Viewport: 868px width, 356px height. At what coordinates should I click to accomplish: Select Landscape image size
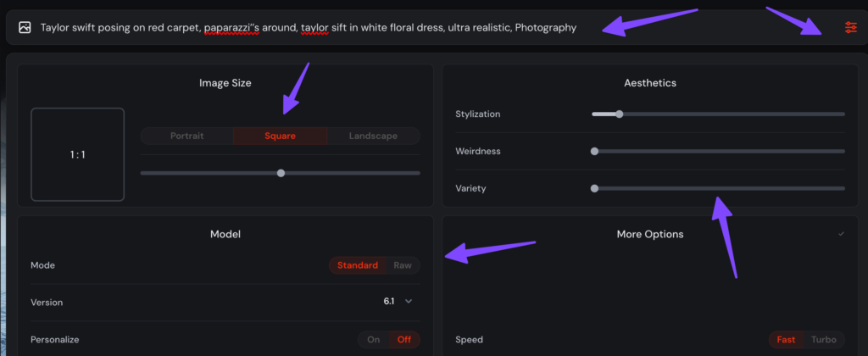[x=373, y=136]
